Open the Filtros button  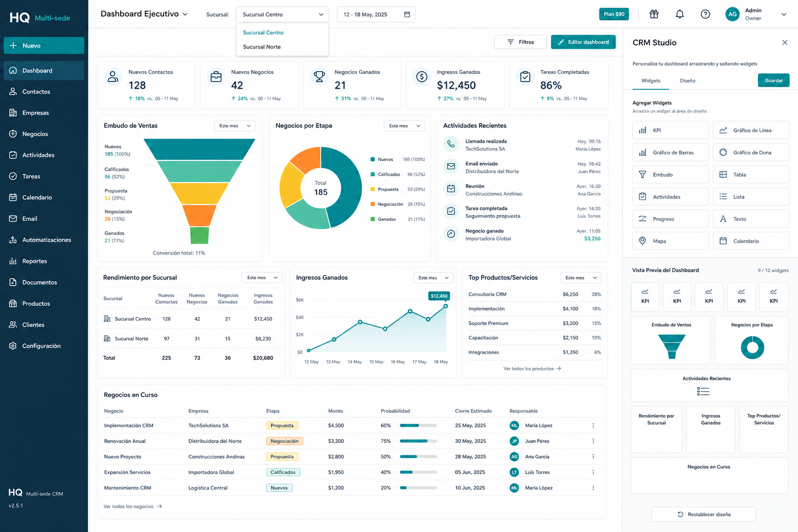coord(521,42)
